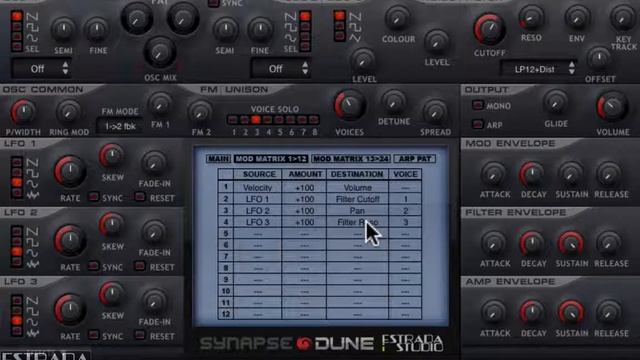Click the filter OFFSET knob
Screen dimensions: 640x360
tap(599, 58)
